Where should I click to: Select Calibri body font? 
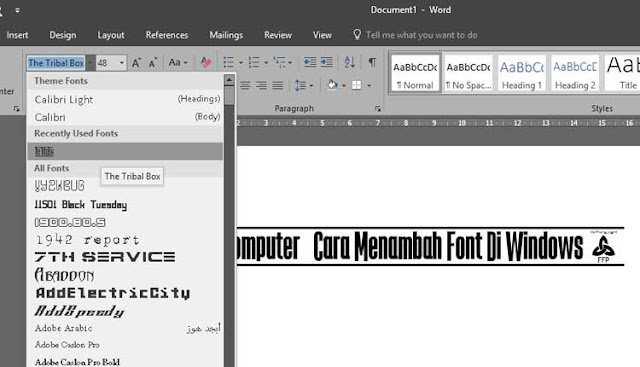(x=125, y=117)
